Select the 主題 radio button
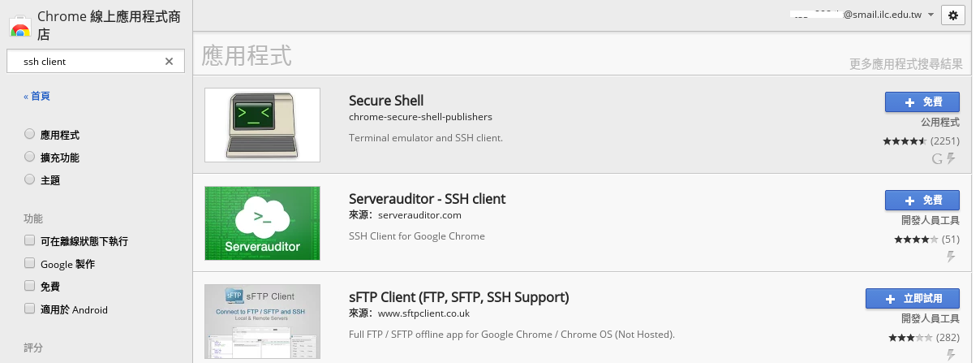This screenshot has width=980, height=363. 30,179
